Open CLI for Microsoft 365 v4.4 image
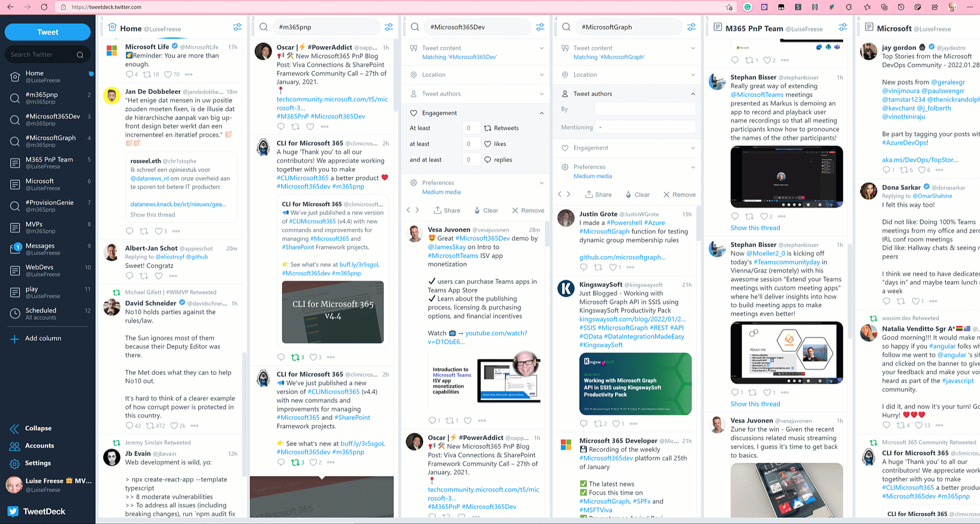This screenshot has height=524, width=980. click(333, 312)
